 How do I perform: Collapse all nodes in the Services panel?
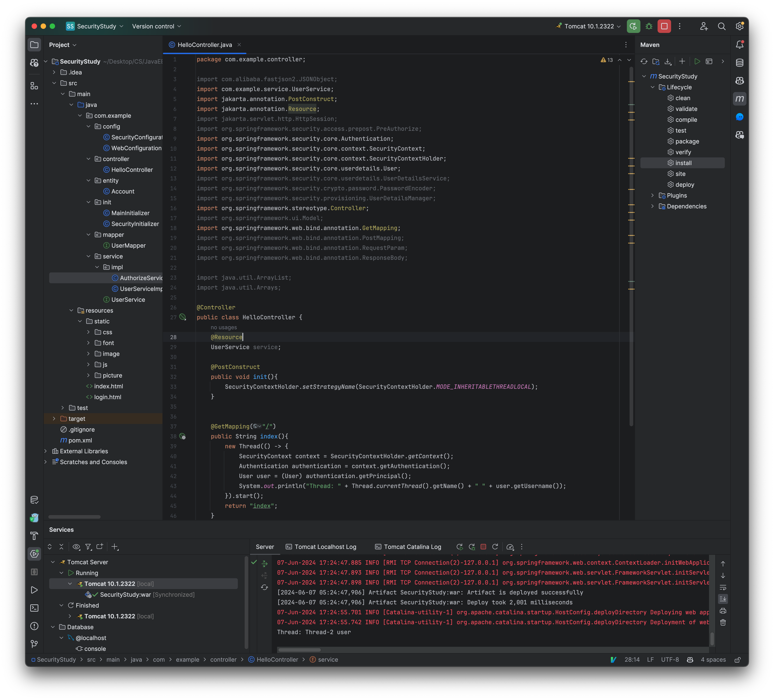(x=61, y=546)
